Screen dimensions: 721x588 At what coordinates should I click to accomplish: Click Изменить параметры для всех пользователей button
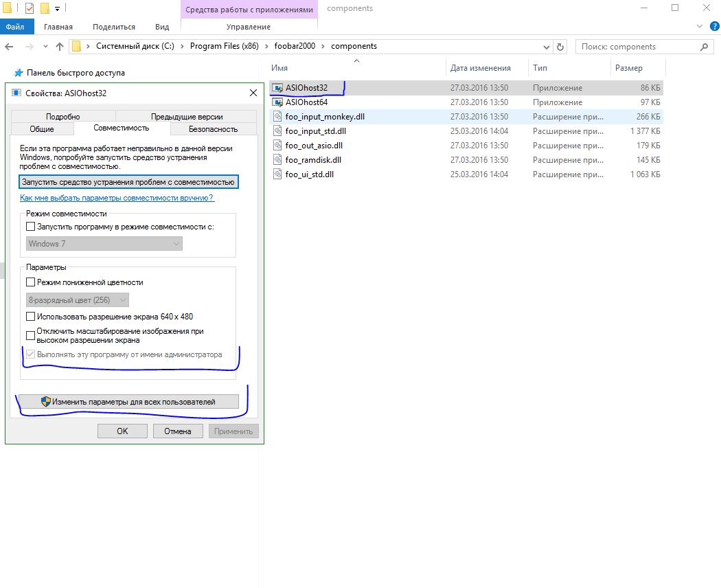(x=128, y=402)
